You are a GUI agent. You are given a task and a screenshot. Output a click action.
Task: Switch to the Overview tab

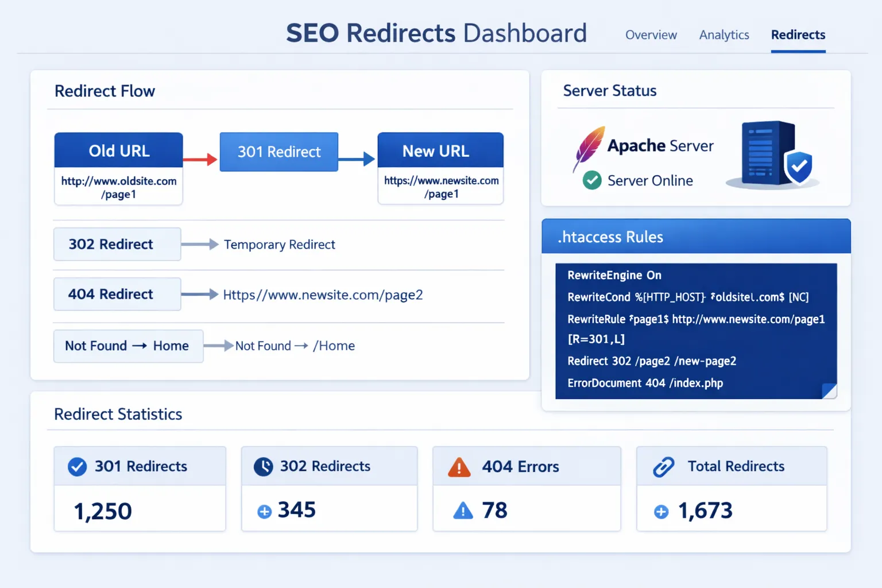click(x=651, y=35)
